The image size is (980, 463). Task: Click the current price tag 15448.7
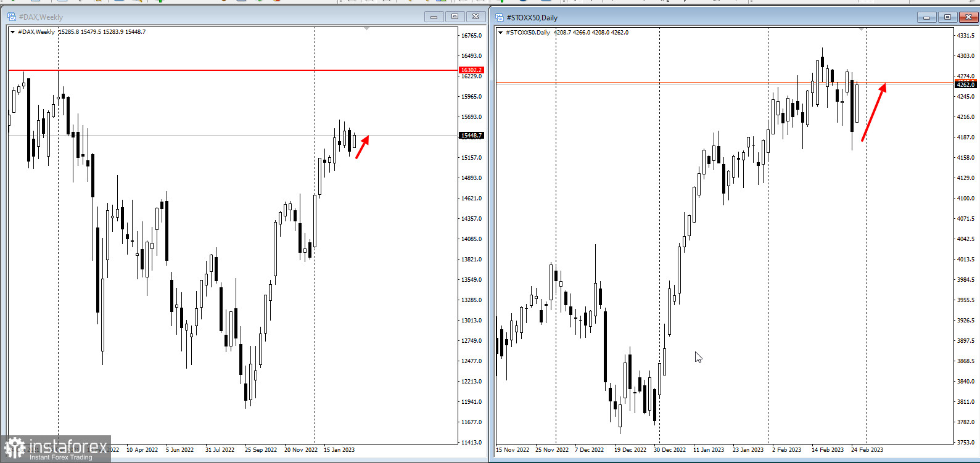tap(472, 136)
